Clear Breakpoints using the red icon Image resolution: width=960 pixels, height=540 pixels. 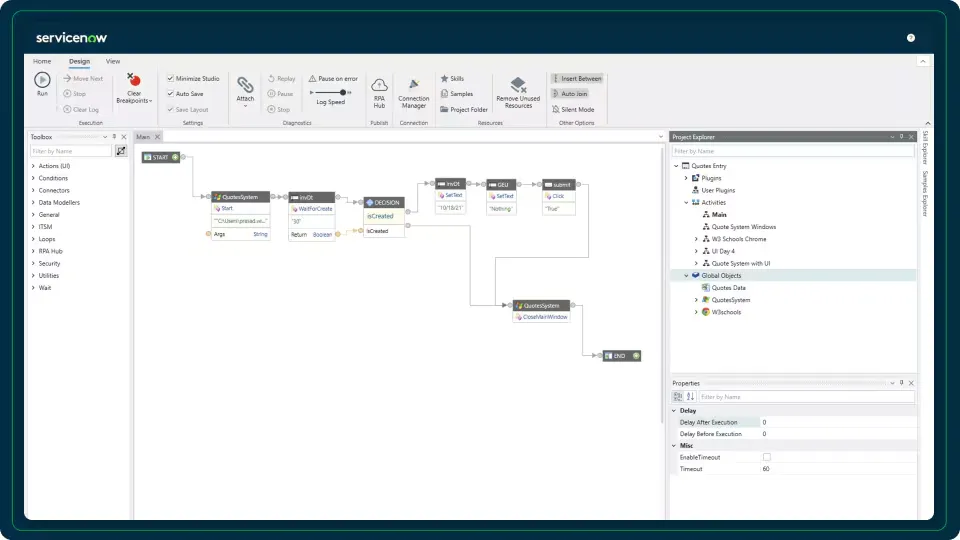click(x=133, y=80)
